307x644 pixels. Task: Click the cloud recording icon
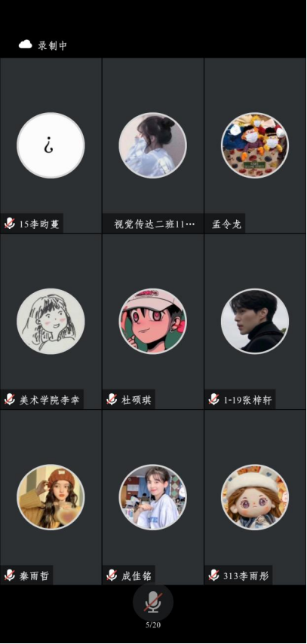[x=26, y=44]
